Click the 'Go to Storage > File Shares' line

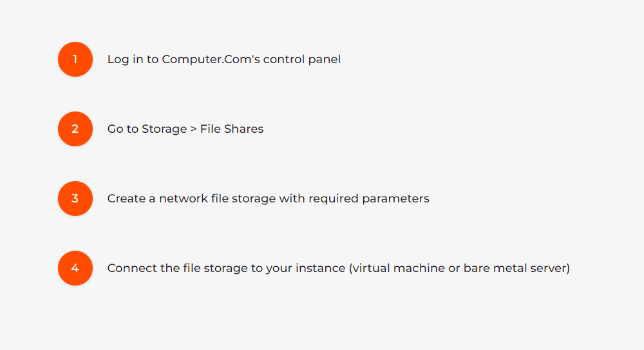click(x=185, y=129)
